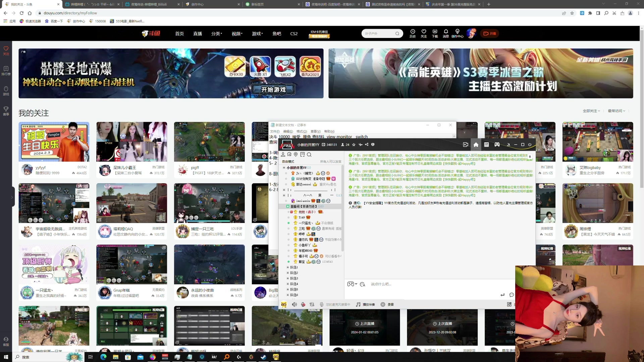The width and height of the screenshot is (644, 362).
Task: Toggle the YY speaker mute
Action: (x=294, y=304)
